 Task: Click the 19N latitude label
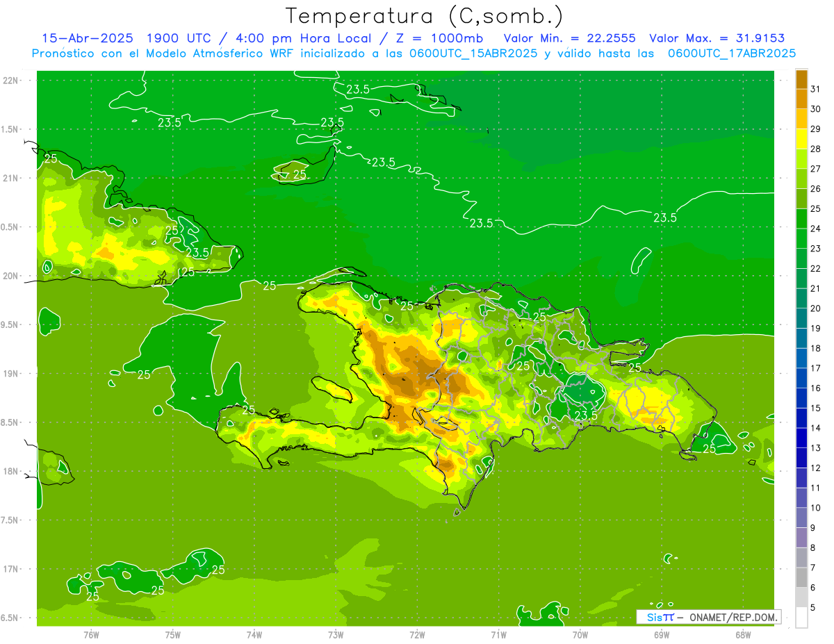pos(10,373)
